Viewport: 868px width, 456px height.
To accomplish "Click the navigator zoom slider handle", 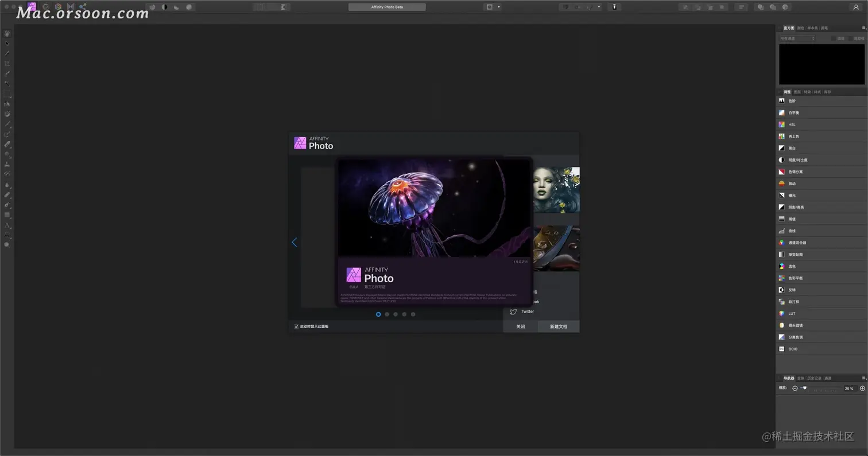I will pos(805,388).
